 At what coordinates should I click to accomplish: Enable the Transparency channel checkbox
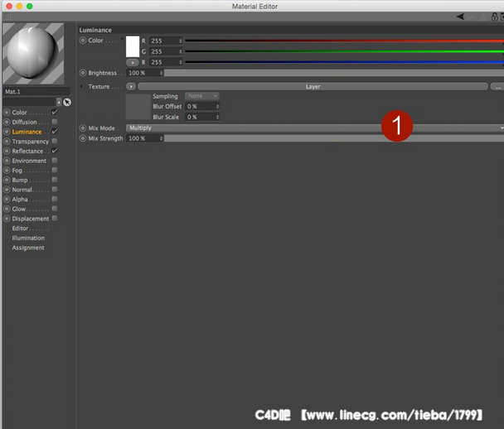click(x=55, y=141)
